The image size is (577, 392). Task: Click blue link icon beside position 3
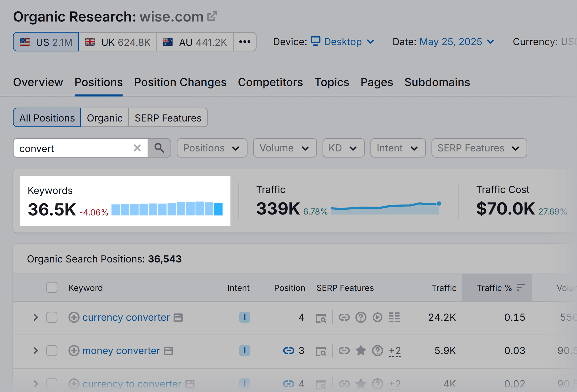tap(288, 351)
